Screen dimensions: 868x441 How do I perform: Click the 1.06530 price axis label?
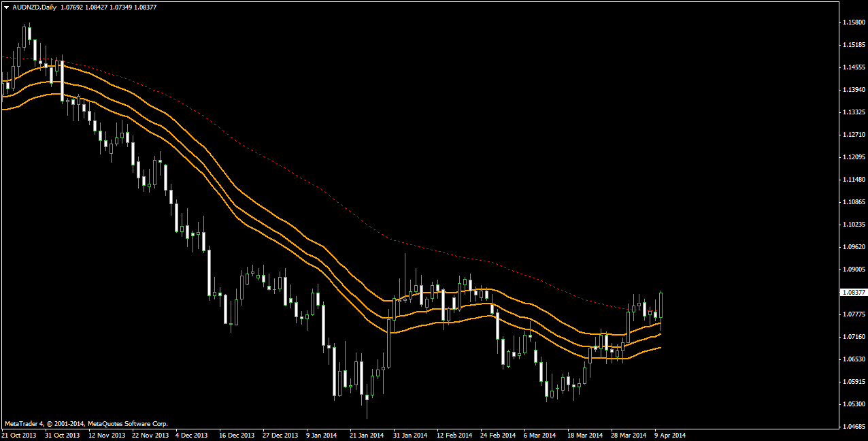(853, 359)
